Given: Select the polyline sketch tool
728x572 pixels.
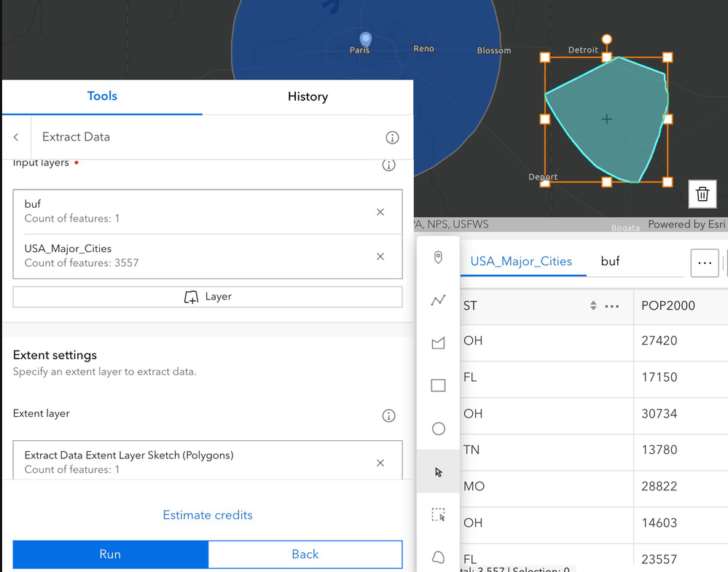Looking at the screenshot, I should click(x=438, y=300).
